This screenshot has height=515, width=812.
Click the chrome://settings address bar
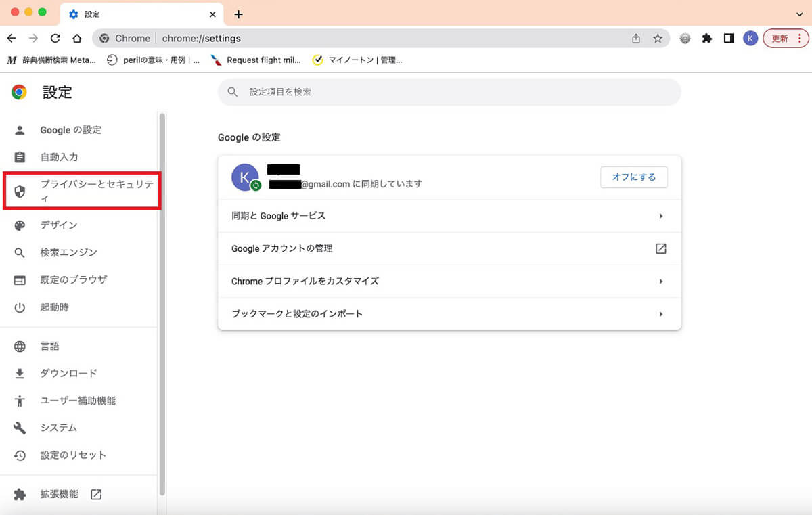click(x=381, y=39)
